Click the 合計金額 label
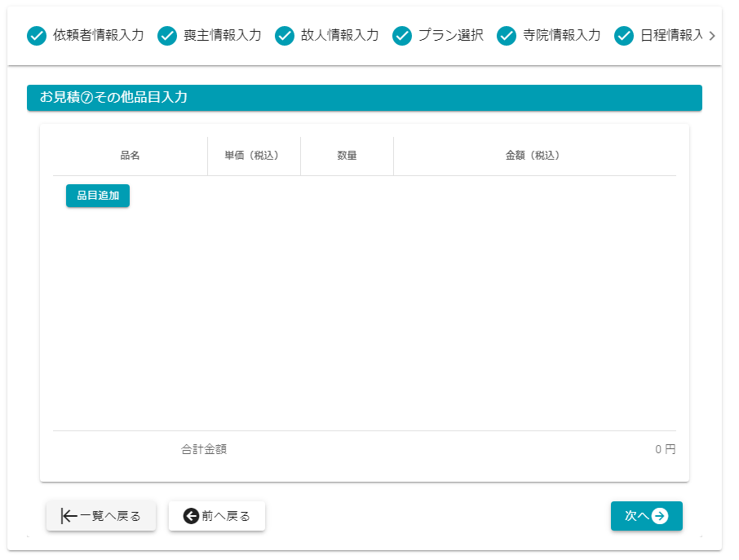This screenshot has height=560, width=739. click(x=204, y=449)
